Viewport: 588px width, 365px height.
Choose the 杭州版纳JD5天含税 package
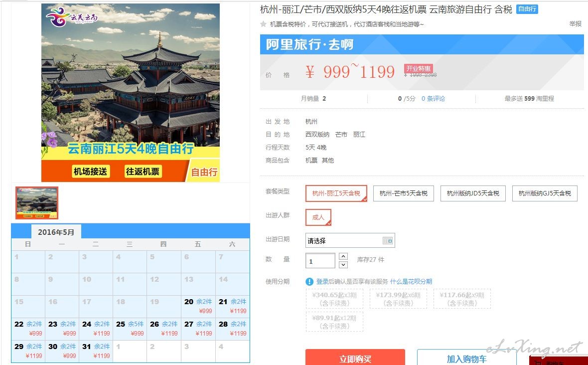pyautogui.click(x=473, y=193)
